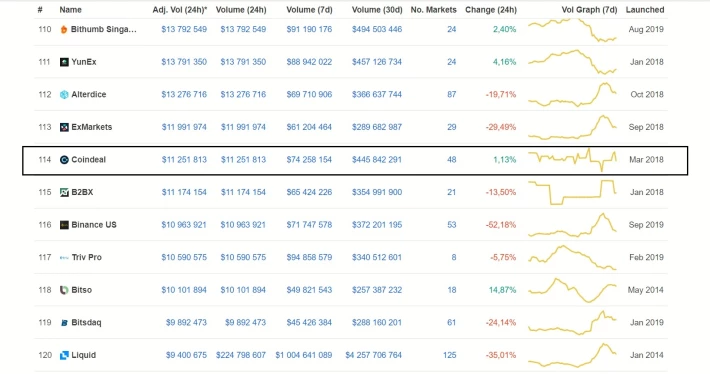
Task: Click Liquid 7d volume $1 004 641 089
Action: pos(304,355)
